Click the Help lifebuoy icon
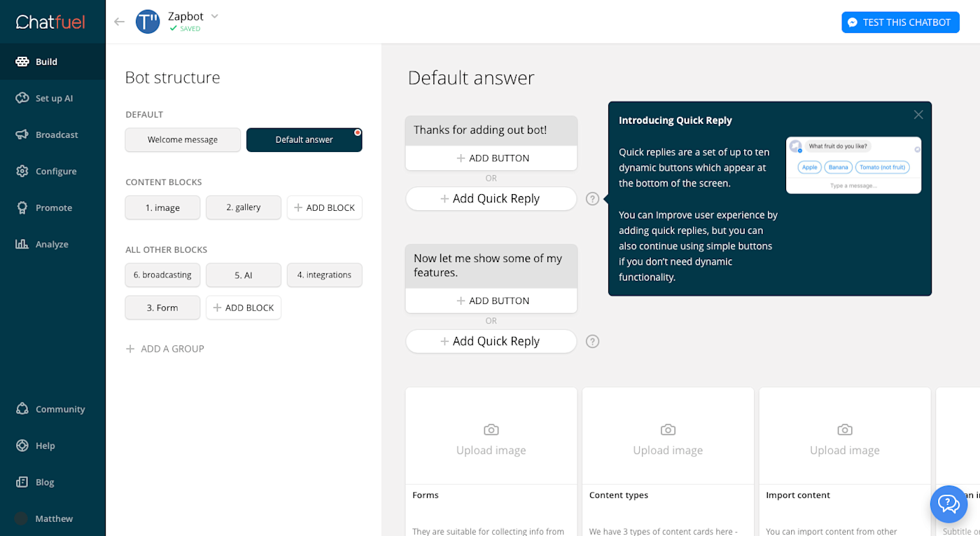The image size is (980, 536). tap(22, 446)
